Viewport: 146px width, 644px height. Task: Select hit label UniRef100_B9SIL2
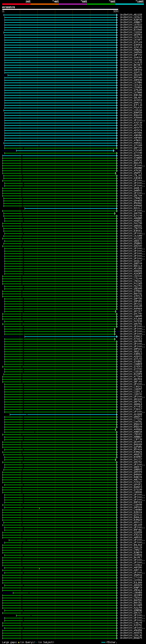click(x=131, y=208)
